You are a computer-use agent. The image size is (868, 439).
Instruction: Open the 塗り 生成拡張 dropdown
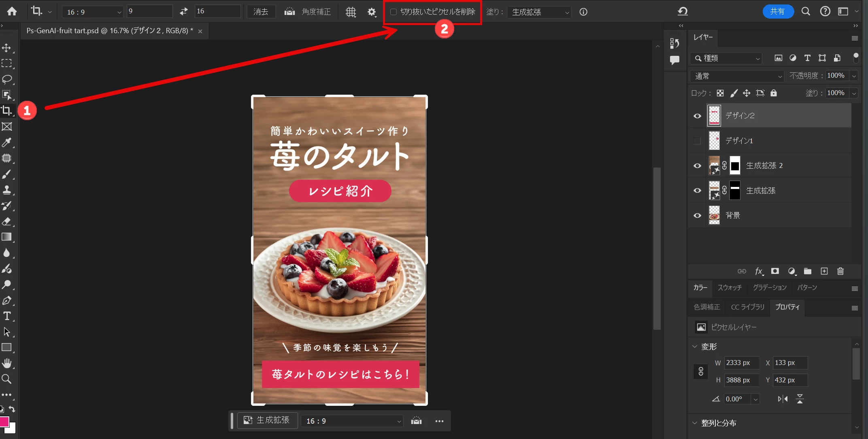click(539, 12)
